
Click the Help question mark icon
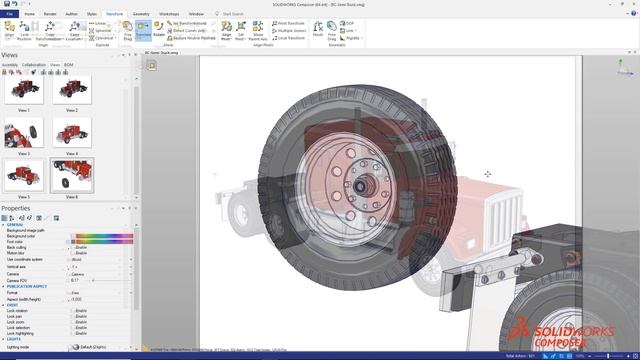pyautogui.click(x=634, y=13)
